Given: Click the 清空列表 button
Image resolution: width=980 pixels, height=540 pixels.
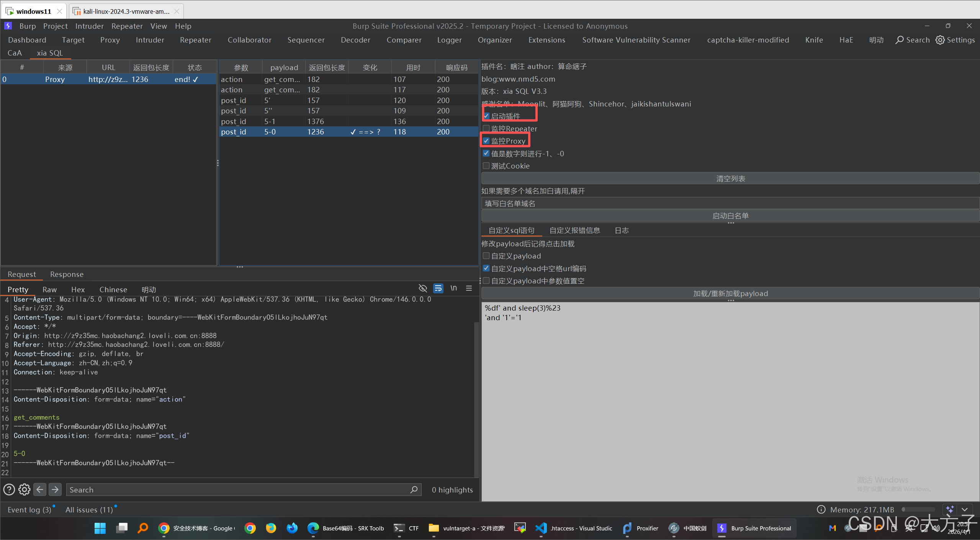Looking at the screenshot, I should click(x=730, y=178).
